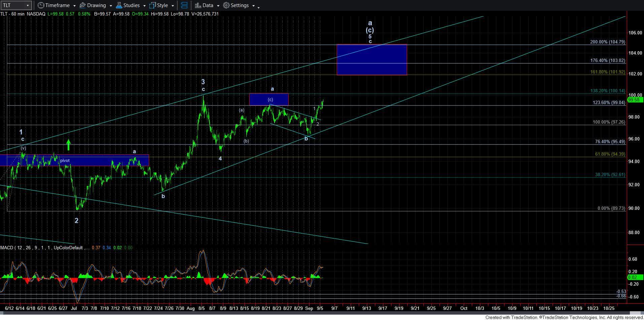The height and width of the screenshot is (320, 644).
Task: Toggle the Studies panel via its arrow
Action: pyautogui.click(x=144, y=6)
